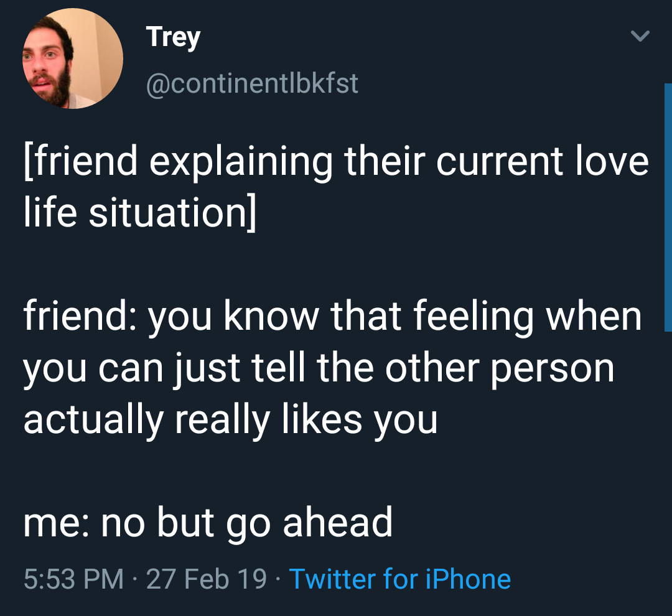The height and width of the screenshot is (616, 672).
Task: Click the line 'actually really likes you'
Action: point(231,421)
